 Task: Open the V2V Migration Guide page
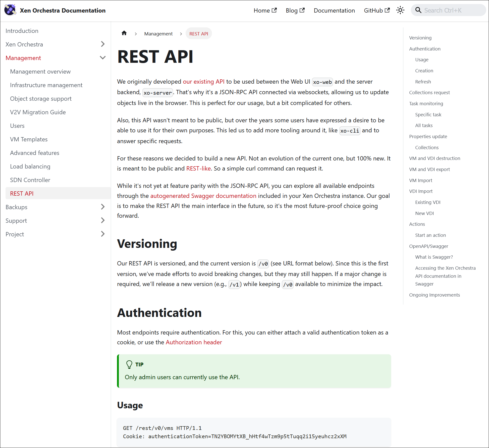[38, 112]
